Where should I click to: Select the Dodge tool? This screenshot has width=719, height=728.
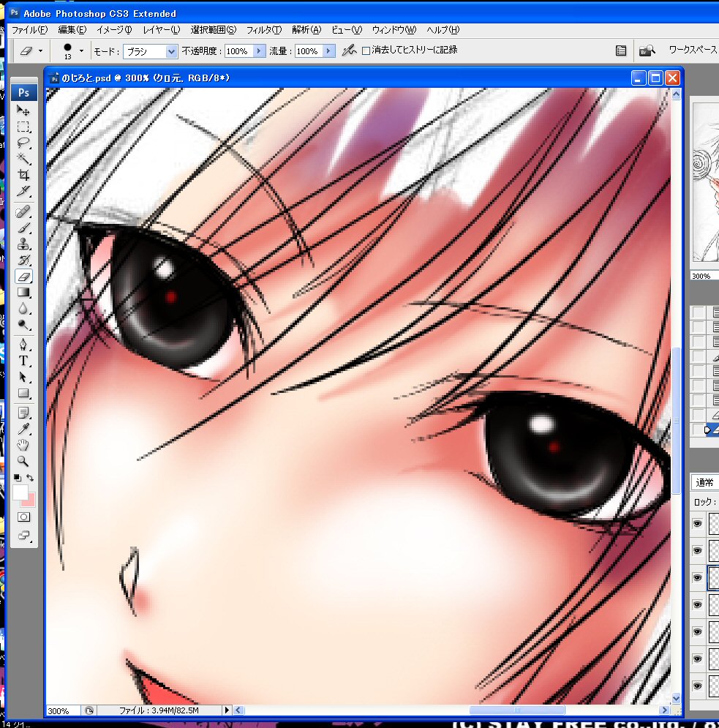(x=23, y=325)
